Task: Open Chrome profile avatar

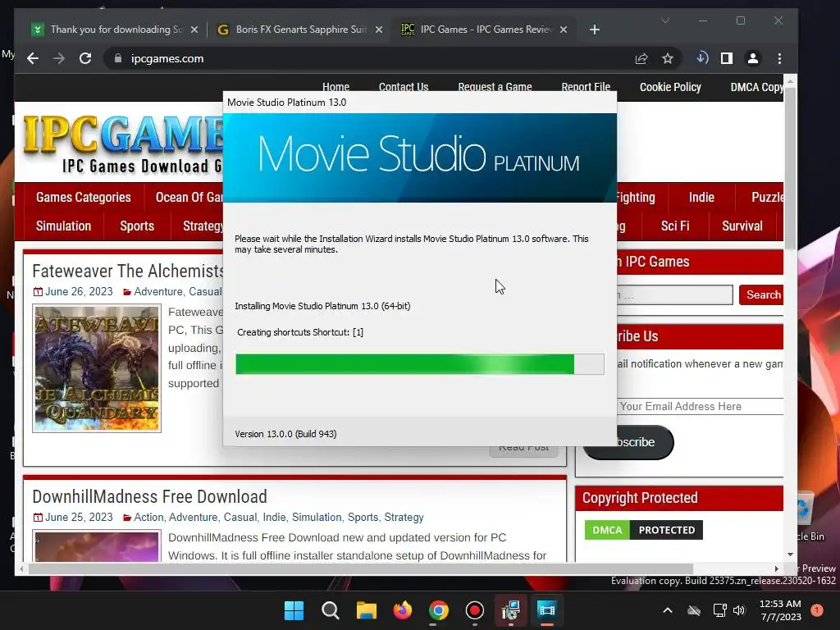Action: click(x=753, y=58)
